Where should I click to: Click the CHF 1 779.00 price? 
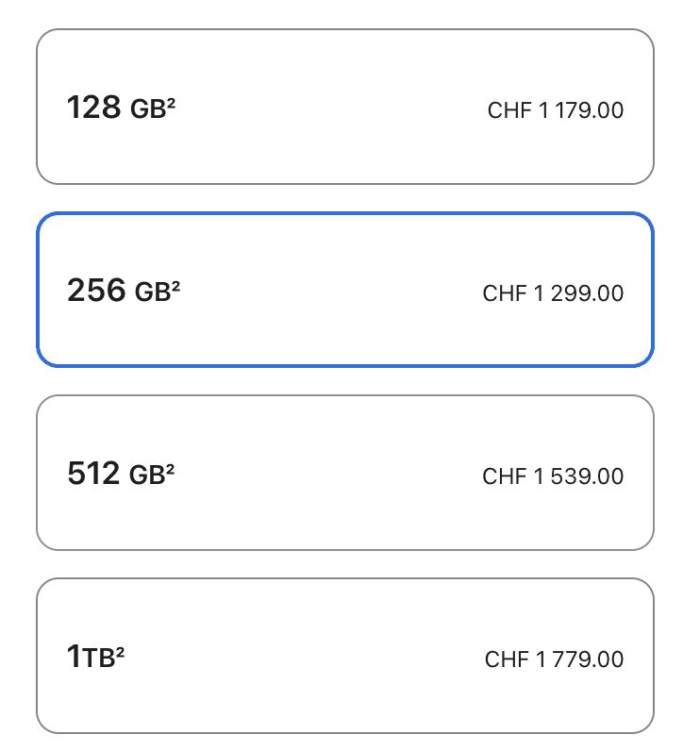[x=554, y=659]
